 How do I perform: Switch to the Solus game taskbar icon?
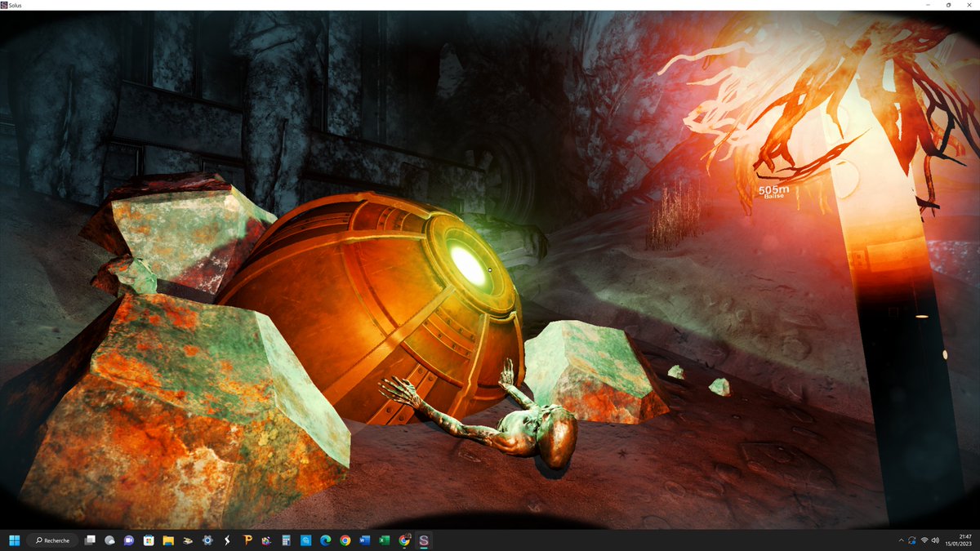pyautogui.click(x=424, y=540)
